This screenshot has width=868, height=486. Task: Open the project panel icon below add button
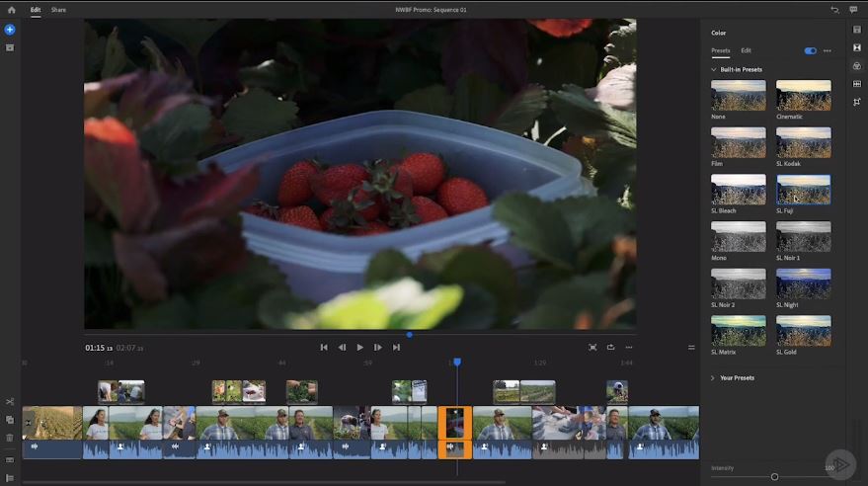(x=10, y=48)
